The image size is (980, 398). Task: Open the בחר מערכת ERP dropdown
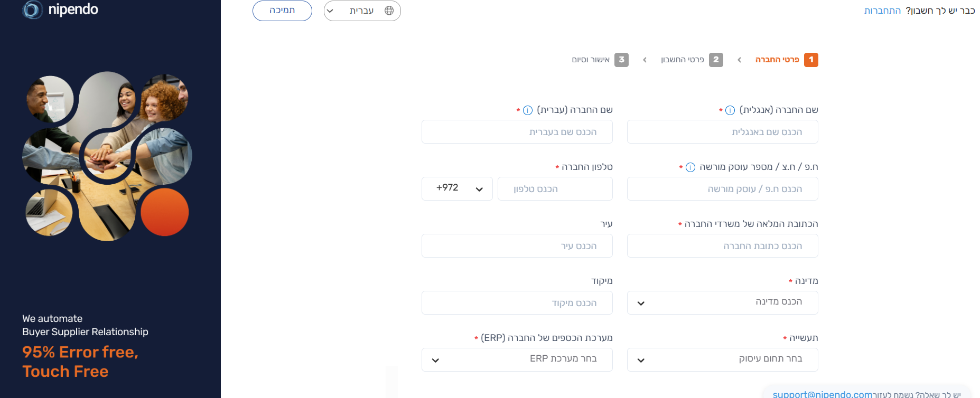pyautogui.click(x=517, y=359)
